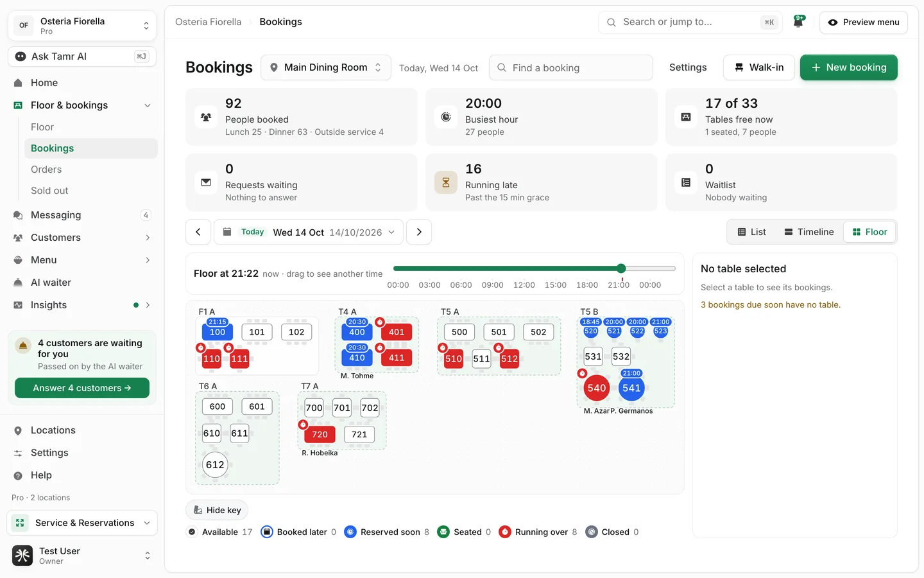This screenshot has width=924, height=578.
Task: Click the Locations pin icon
Action: pos(18,430)
